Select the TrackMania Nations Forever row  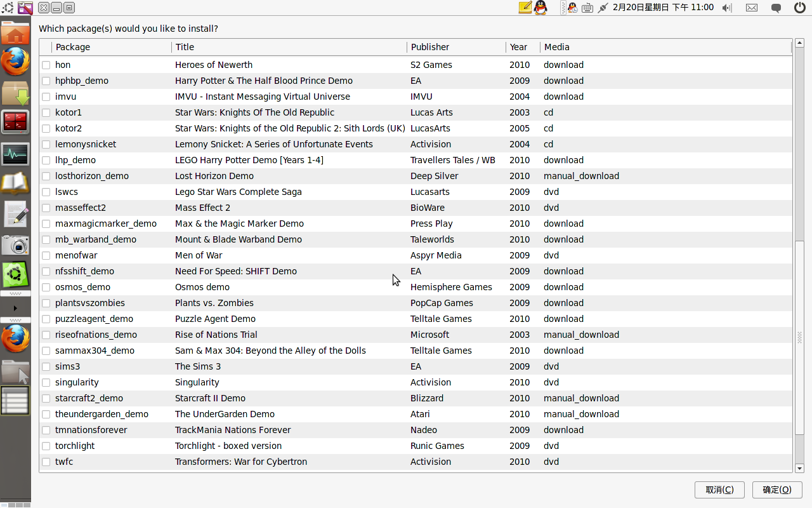tap(416, 430)
